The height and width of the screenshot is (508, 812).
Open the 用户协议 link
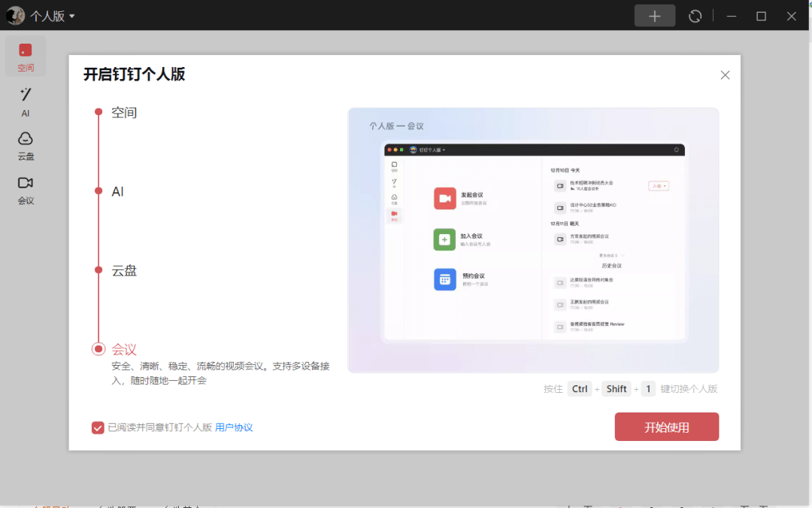234,427
